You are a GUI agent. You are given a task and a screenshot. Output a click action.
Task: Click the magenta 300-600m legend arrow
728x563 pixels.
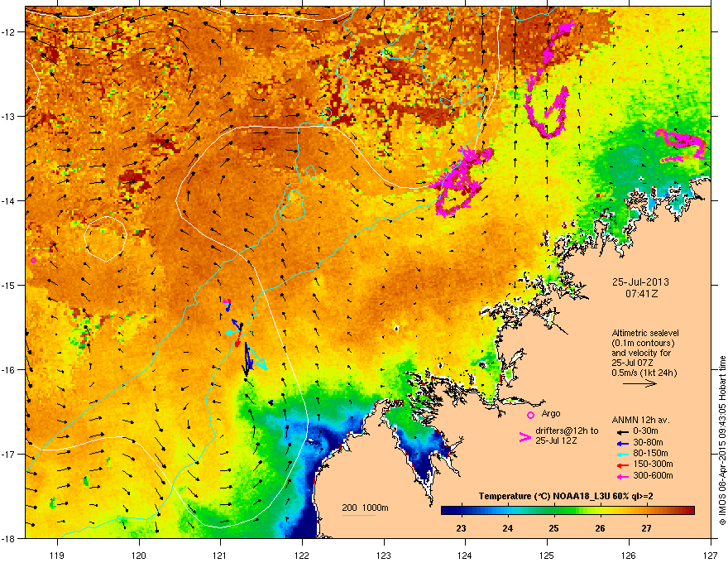[x=621, y=476]
